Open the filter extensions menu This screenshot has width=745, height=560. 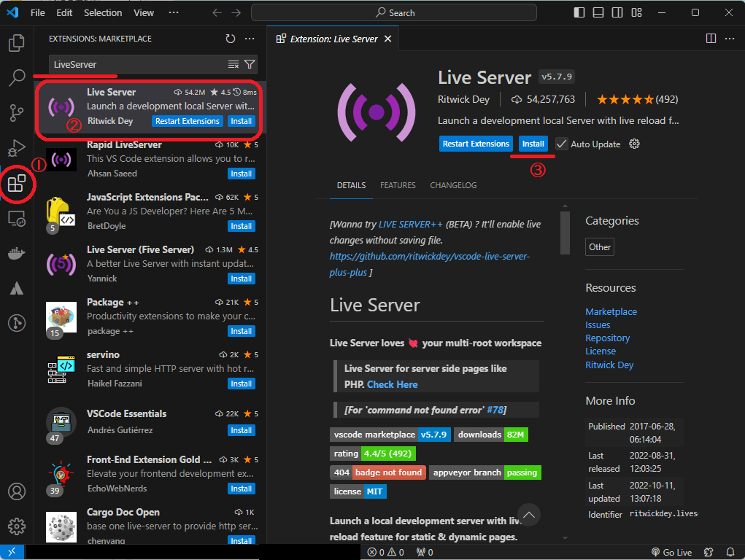(x=250, y=64)
